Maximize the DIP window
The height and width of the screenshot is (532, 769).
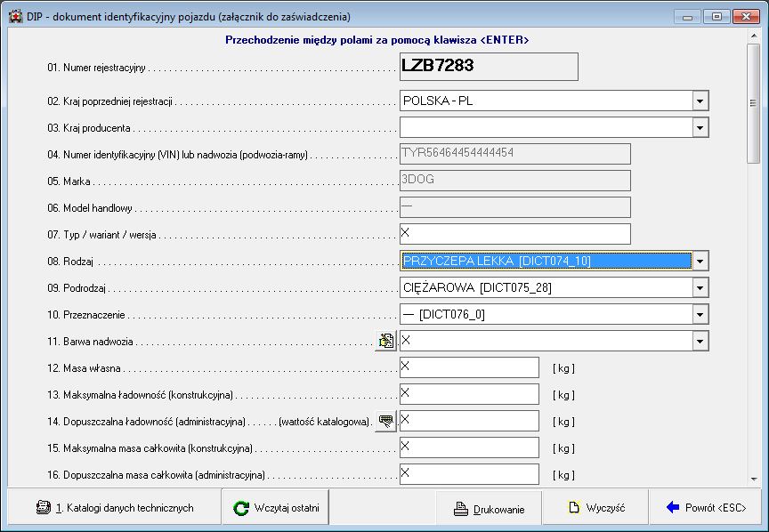click(x=716, y=16)
